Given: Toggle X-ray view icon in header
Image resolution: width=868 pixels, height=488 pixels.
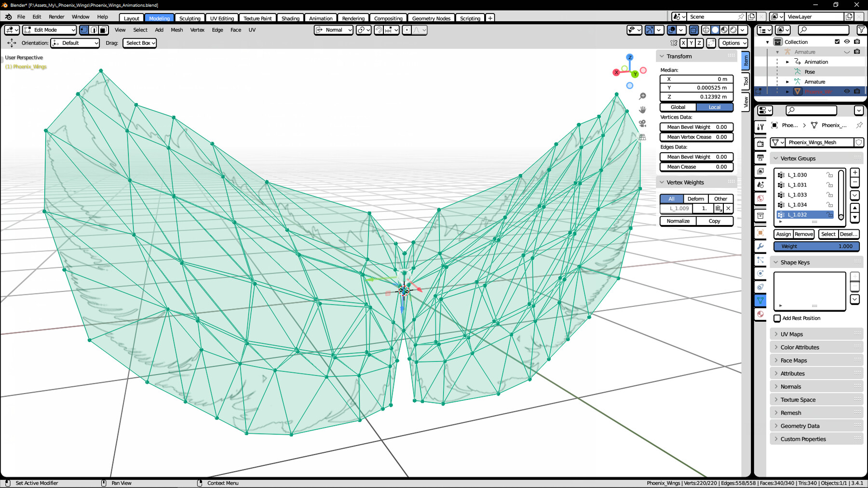Looking at the screenshot, I should 693,30.
